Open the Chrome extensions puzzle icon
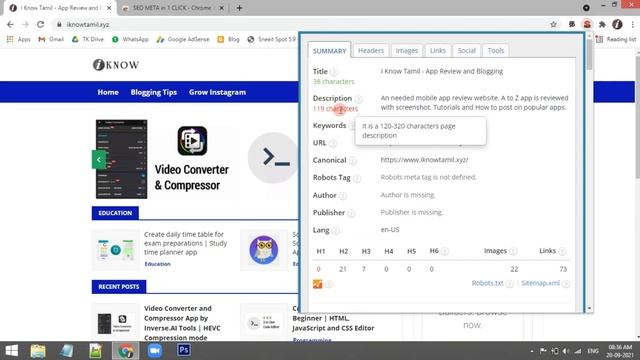The image size is (640, 360). [x=602, y=24]
